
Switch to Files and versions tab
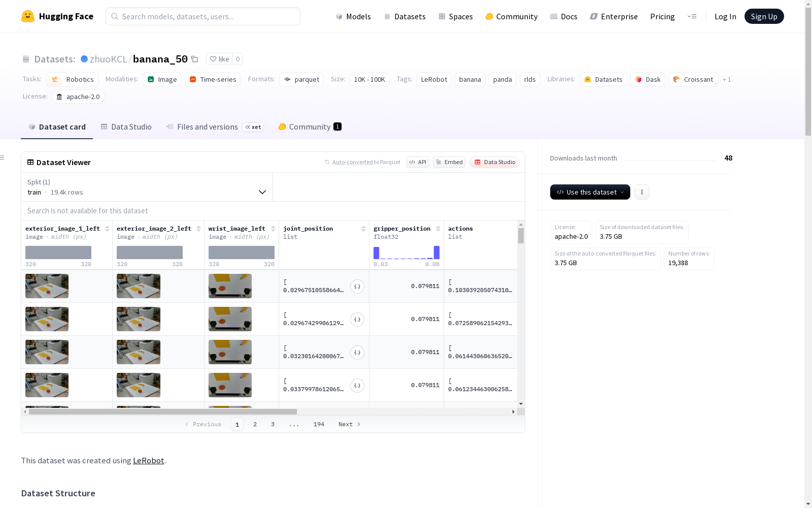point(215,127)
